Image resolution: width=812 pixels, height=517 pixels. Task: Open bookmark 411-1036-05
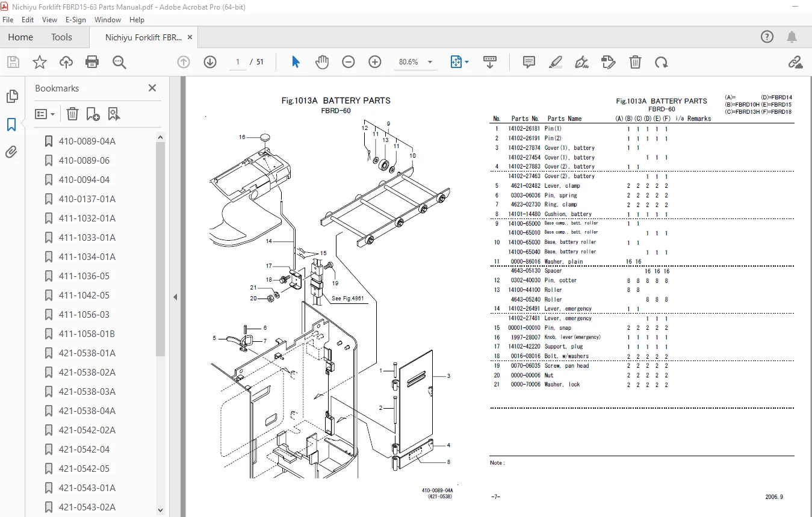coord(84,276)
